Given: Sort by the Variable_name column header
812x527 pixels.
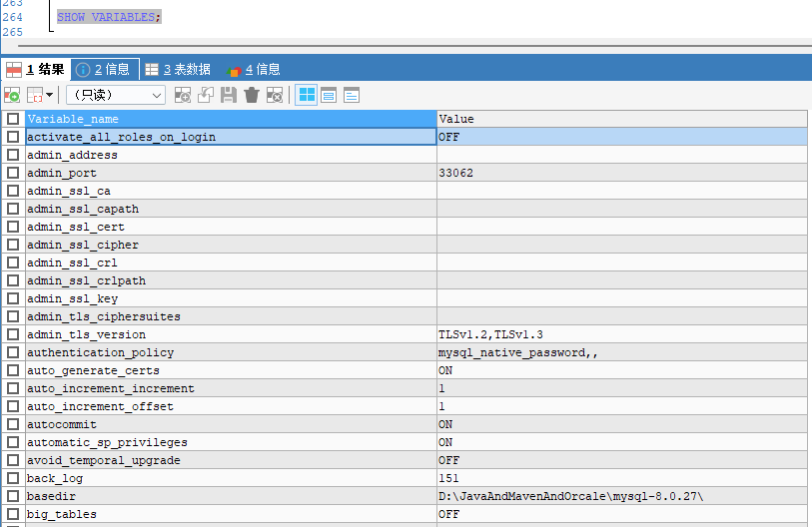Looking at the screenshot, I should [231, 119].
